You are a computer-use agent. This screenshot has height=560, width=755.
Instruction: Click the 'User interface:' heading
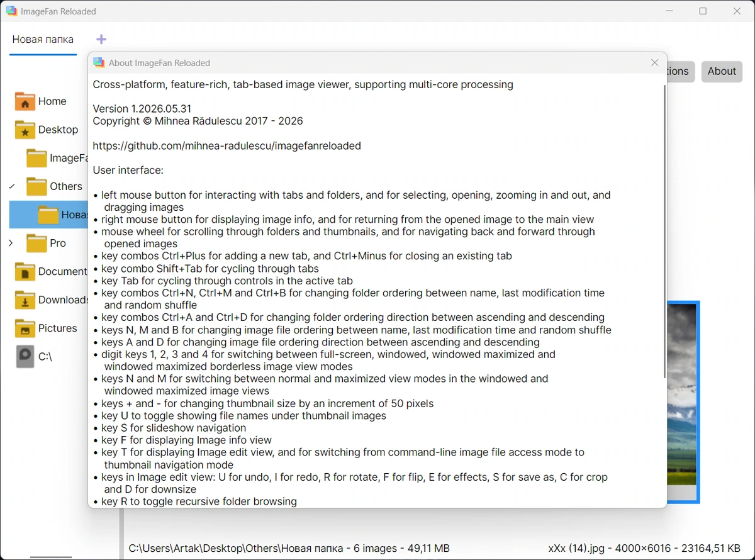click(x=128, y=170)
